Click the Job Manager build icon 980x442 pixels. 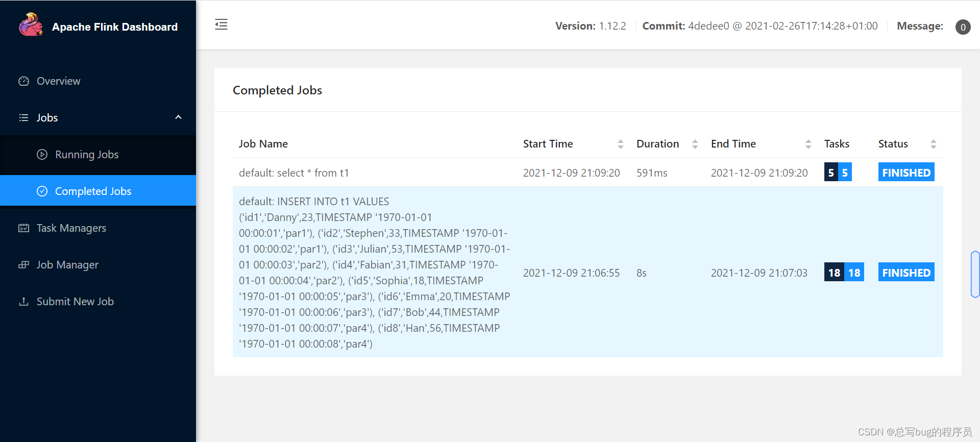23,265
